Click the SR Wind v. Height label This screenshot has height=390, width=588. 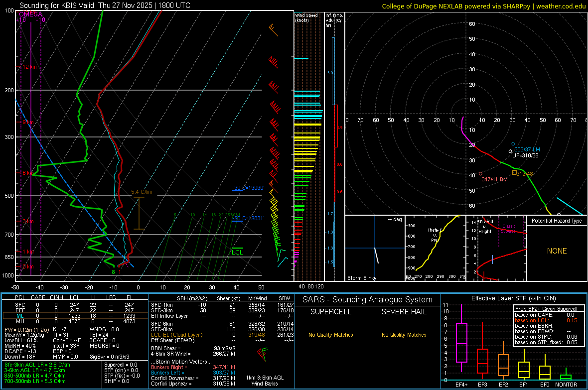pyautogui.click(x=485, y=227)
